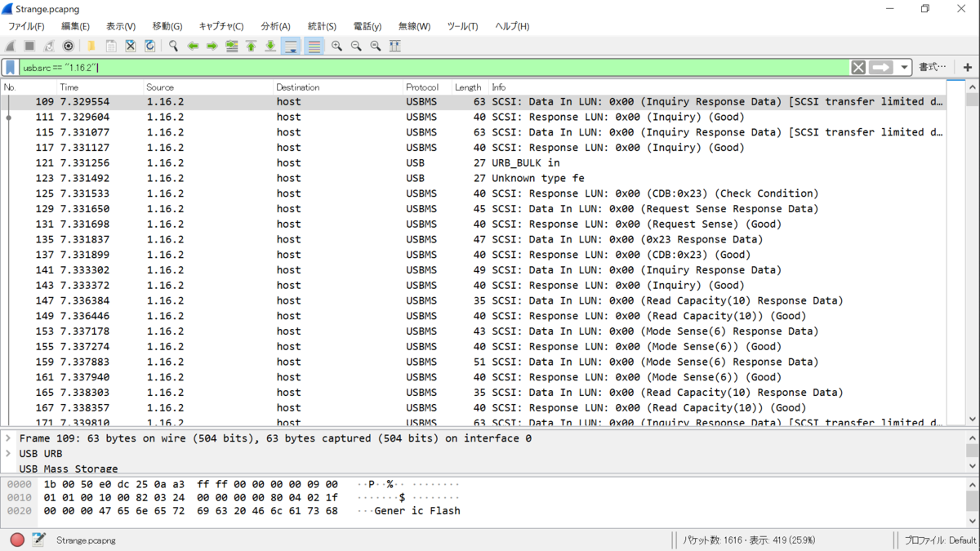Screen dimensions: 980x551
Task: Click the save capture file icon
Action: coord(111,46)
